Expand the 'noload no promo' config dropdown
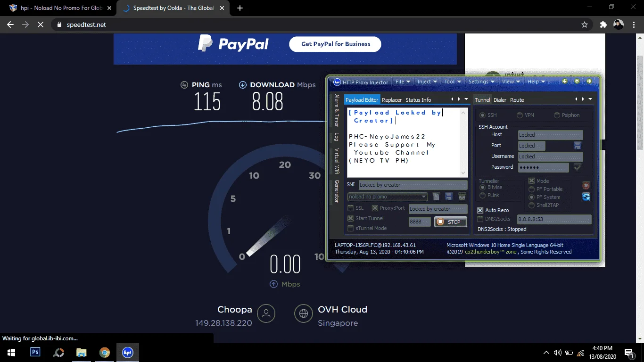This screenshot has height=362, width=644. (x=424, y=197)
